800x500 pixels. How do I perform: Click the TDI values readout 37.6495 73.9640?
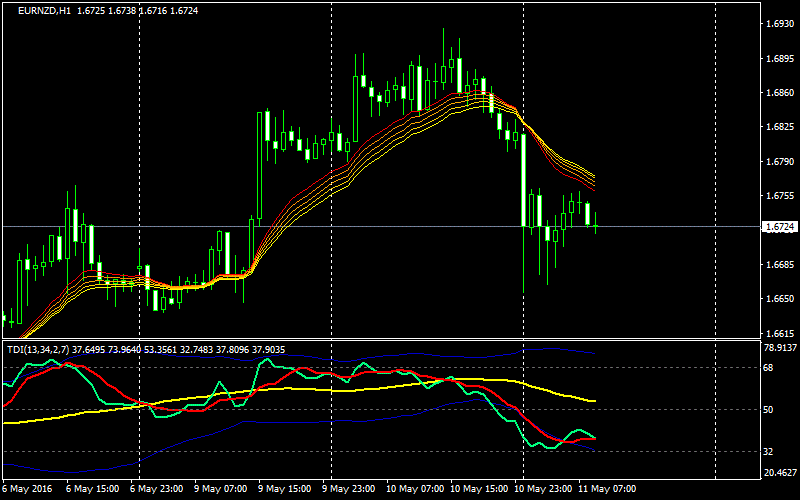click(107, 349)
